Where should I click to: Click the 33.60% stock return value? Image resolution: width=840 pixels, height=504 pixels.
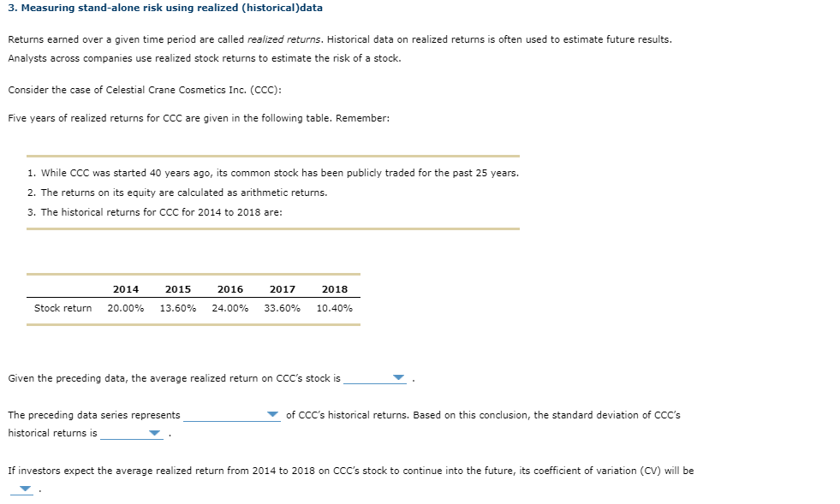click(x=283, y=308)
